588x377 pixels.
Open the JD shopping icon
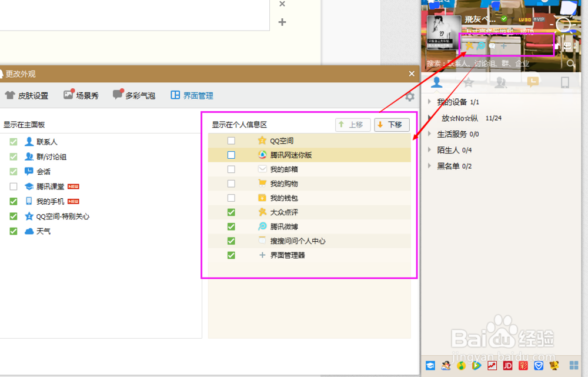pyautogui.click(x=507, y=365)
